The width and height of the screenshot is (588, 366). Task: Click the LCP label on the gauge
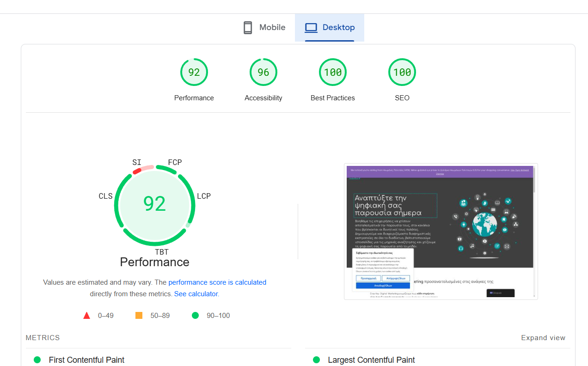[204, 196]
